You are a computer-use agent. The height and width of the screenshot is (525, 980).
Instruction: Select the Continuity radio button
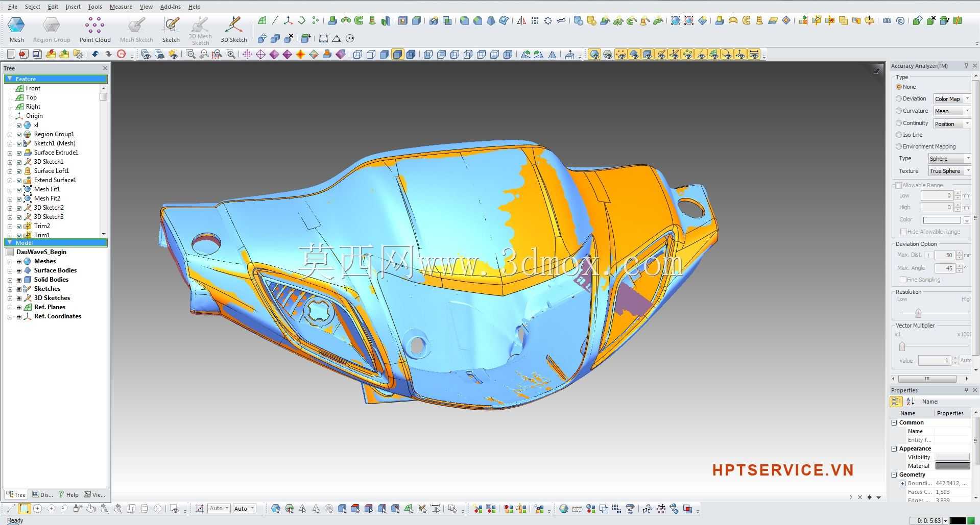899,123
